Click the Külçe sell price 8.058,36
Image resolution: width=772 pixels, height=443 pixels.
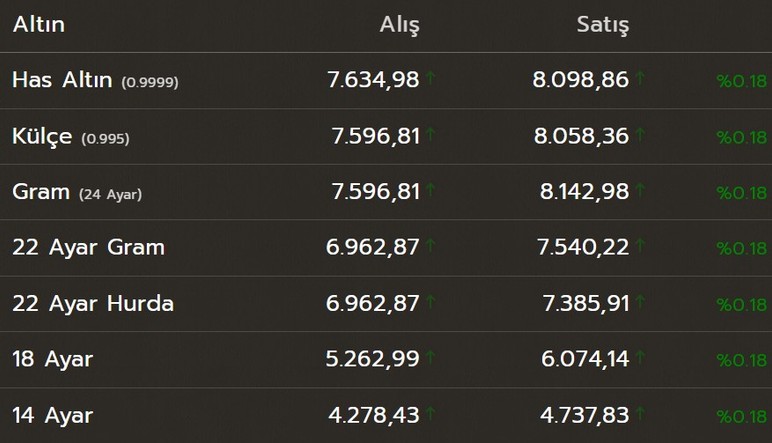tap(583, 136)
